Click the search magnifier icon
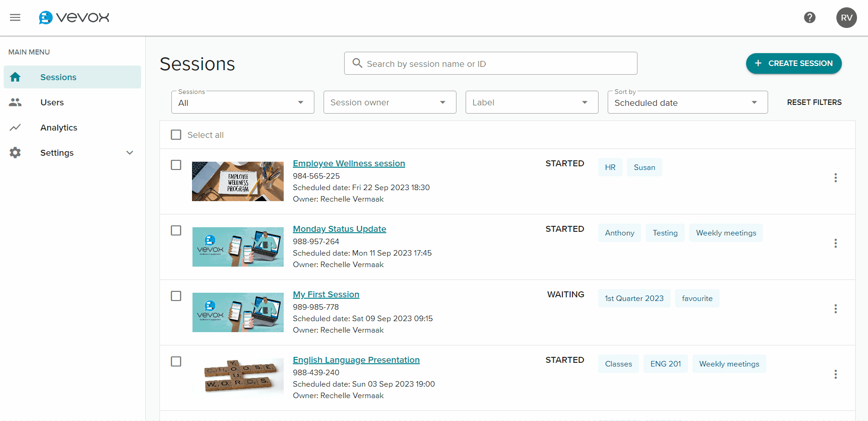Image resolution: width=868 pixels, height=421 pixels. tap(357, 63)
